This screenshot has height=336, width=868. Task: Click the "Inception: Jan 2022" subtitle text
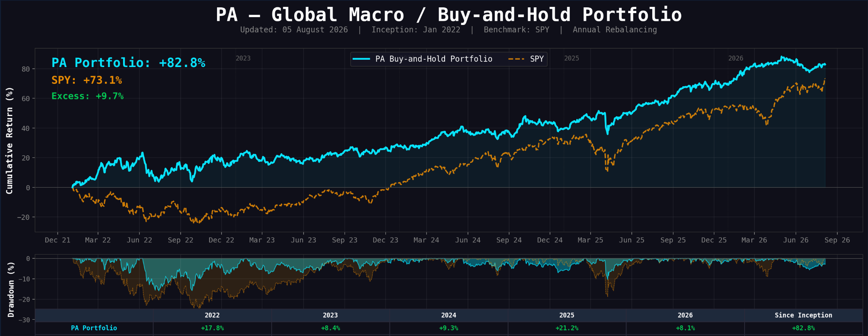tap(416, 30)
